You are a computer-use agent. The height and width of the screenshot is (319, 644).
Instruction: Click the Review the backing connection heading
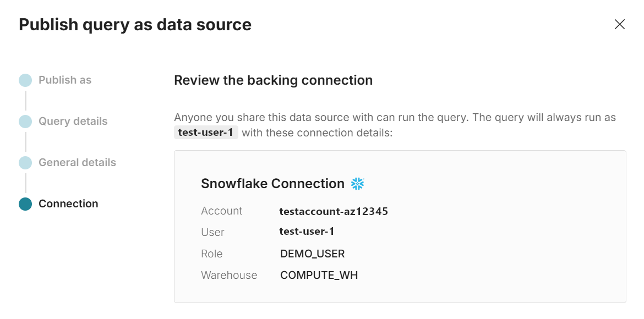tap(273, 80)
